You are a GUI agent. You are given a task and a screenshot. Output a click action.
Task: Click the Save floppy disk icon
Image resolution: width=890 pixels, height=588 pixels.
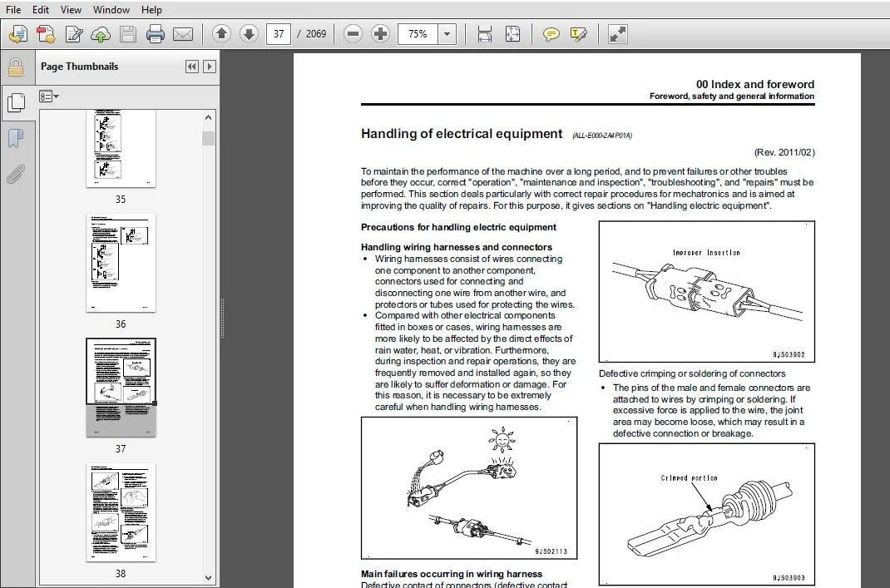(128, 34)
